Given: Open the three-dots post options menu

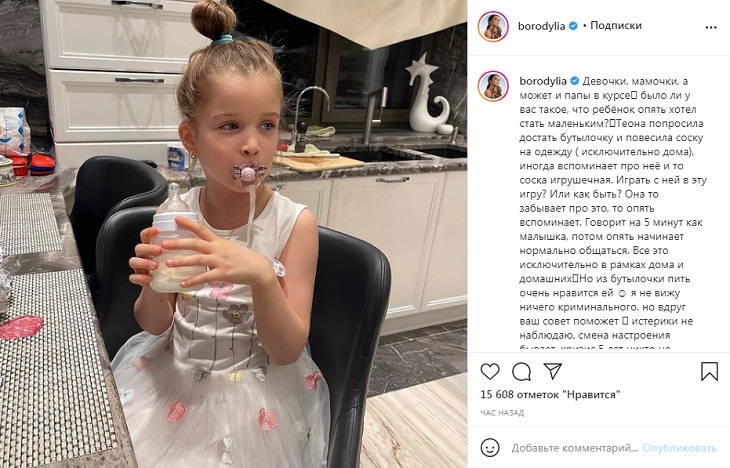Looking at the screenshot, I should 711,27.
